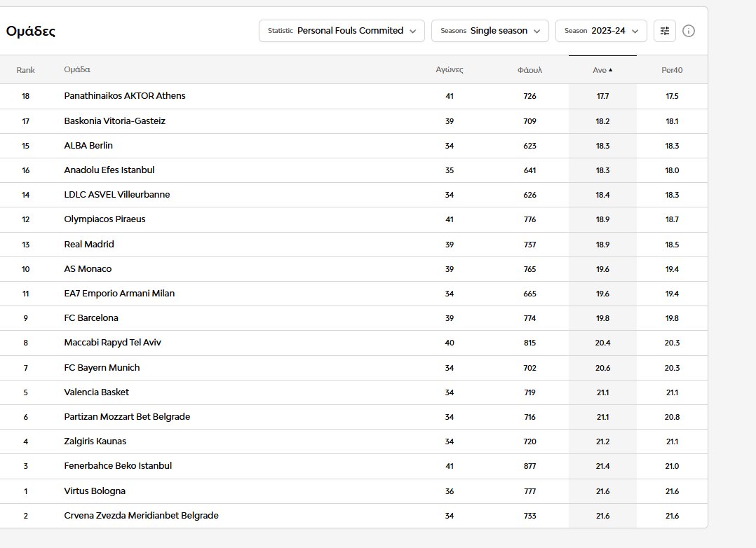Open Crvena Zvezda Meridianbet Belgrade team

click(141, 515)
